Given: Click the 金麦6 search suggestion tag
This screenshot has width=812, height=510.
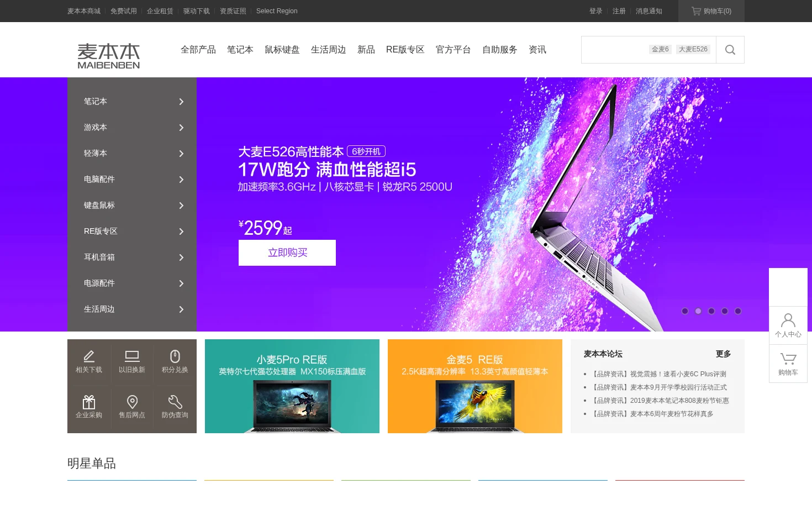Looking at the screenshot, I should (660, 49).
